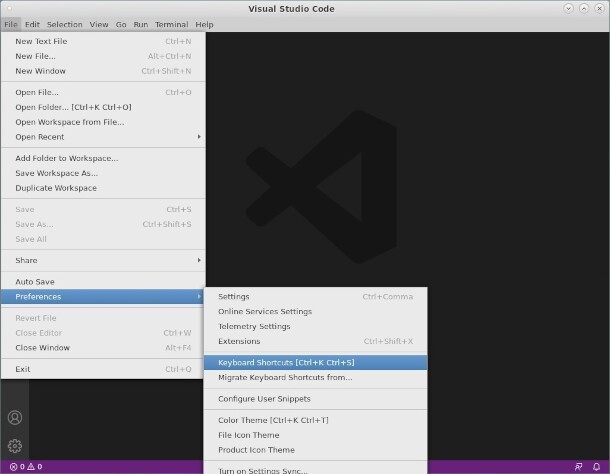Toggle the Auto Save option
610x474 pixels.
click(x=103, y=282)
